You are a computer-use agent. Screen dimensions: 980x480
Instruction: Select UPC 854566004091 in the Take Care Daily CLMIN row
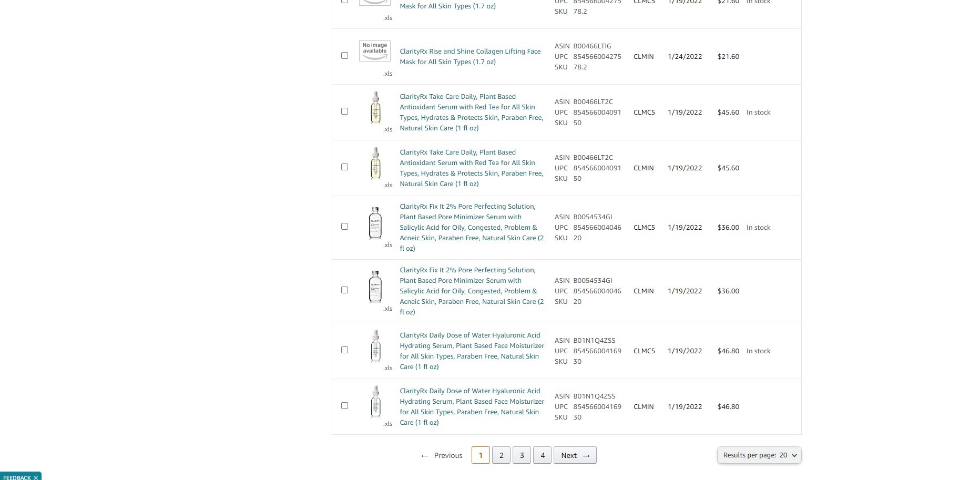click(597, 168)
